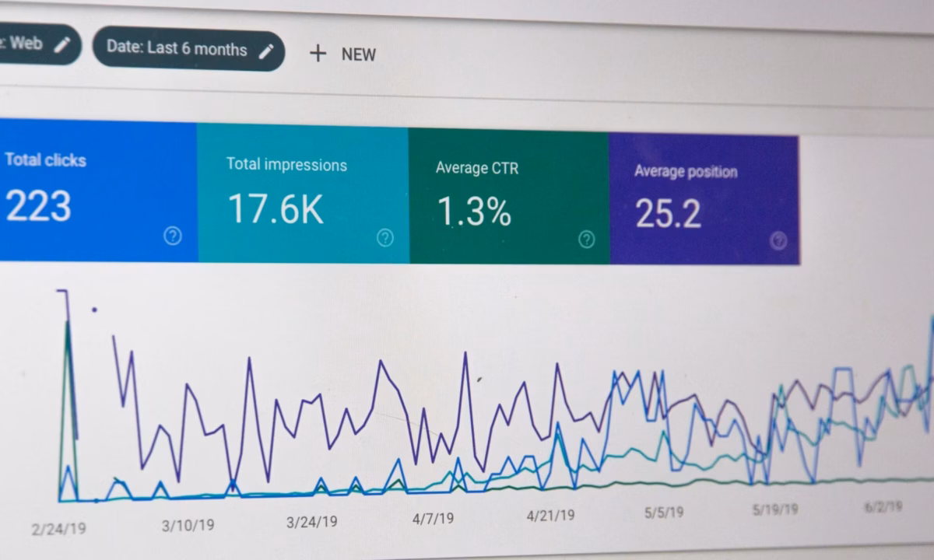Select the pencil edit icon inside Last 6 months chip
This screenshot has height=560, width=934.
268,51
